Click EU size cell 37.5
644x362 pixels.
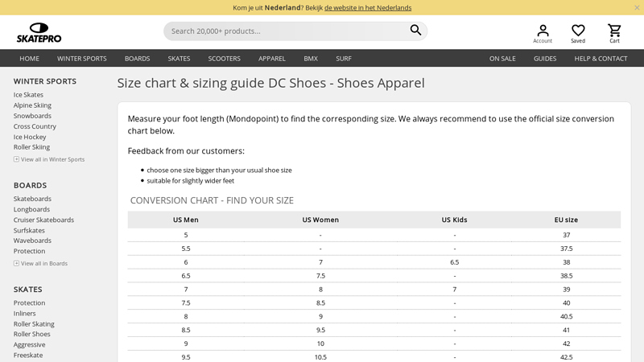coord(567,249)
